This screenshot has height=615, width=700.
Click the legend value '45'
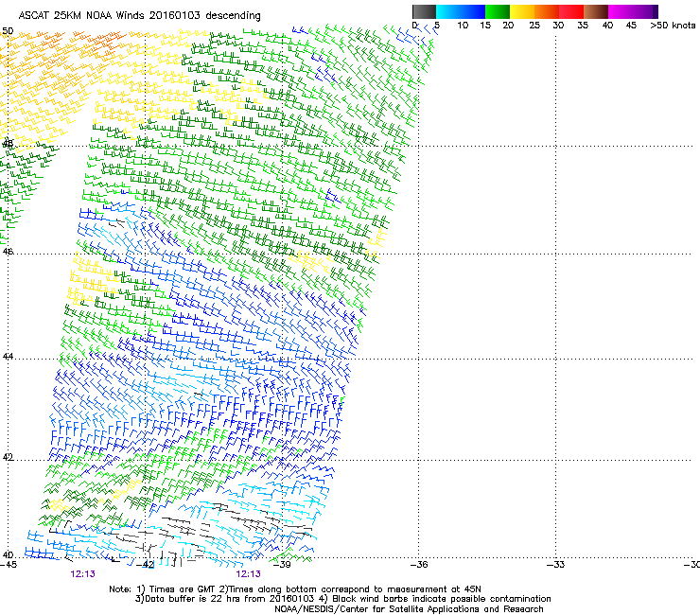tap(631, 26)
